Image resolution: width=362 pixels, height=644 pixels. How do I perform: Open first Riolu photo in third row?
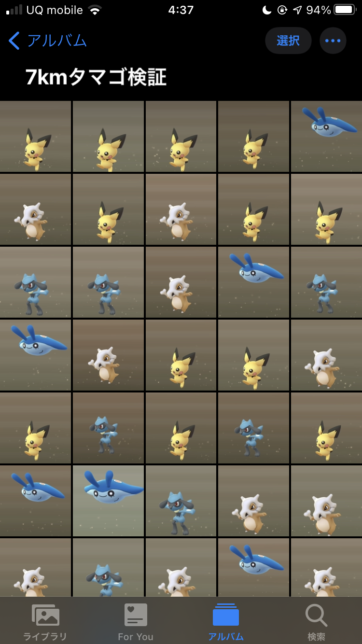(x=36, y=282)
